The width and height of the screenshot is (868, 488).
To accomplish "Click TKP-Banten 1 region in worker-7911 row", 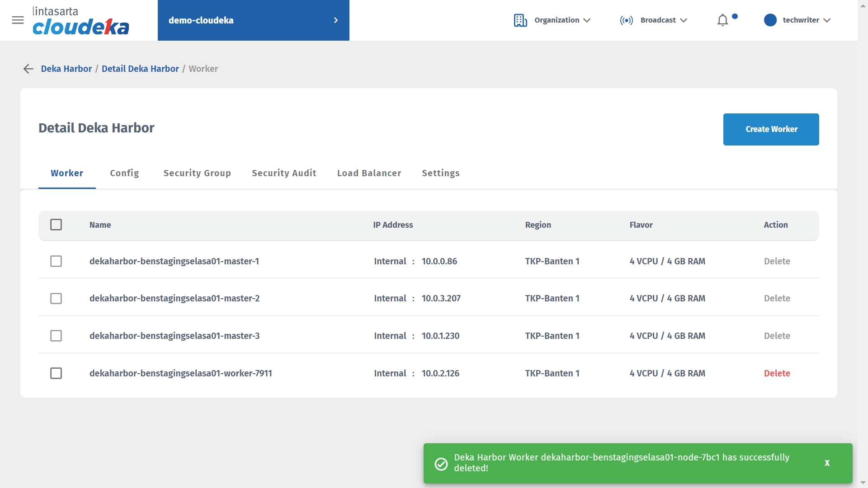I will tap(552, 373).
